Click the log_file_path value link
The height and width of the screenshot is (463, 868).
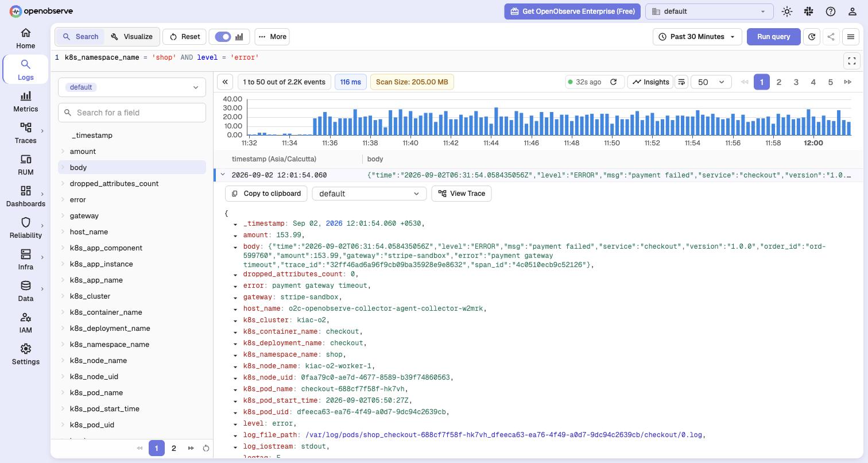[503, 435]
